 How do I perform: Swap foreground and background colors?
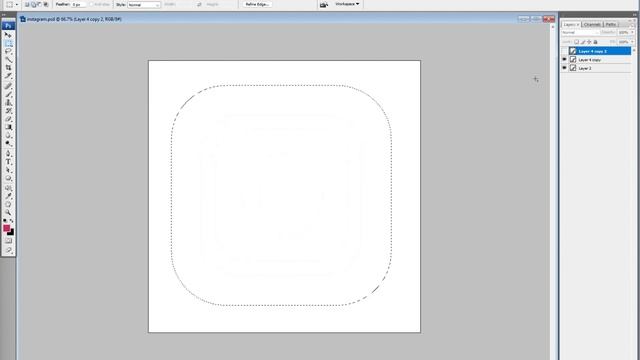[x=12, y=221]
